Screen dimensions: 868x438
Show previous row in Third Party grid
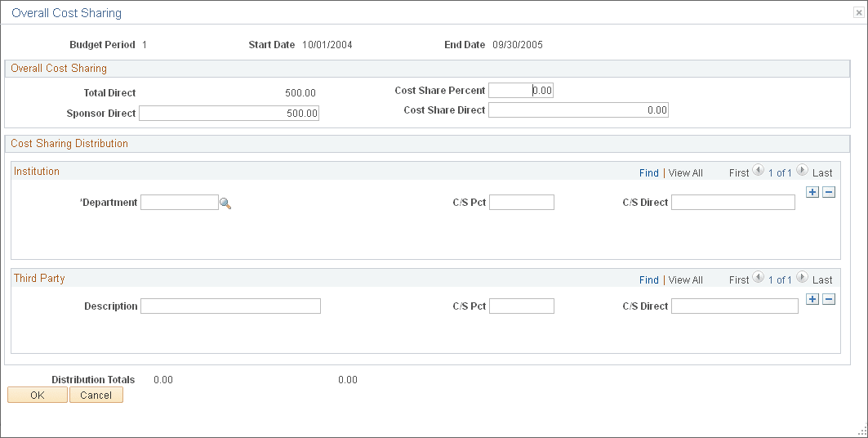pos(759,277)
